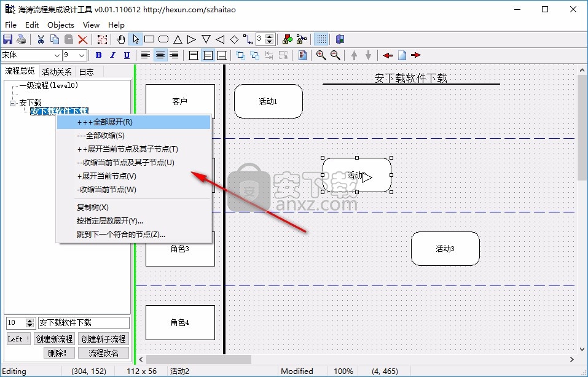Toggle Bold formatting
Image resolution: width=588 pixels, height=377 pixels.
pyautogui.click(x=99, y=55)
